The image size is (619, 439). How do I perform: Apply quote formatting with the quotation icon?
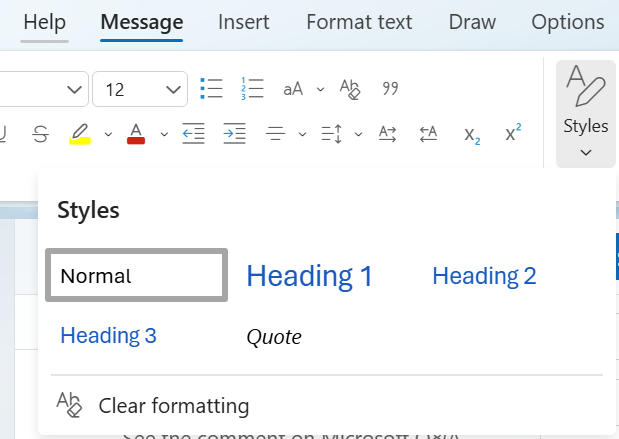[x=390, y=88]
